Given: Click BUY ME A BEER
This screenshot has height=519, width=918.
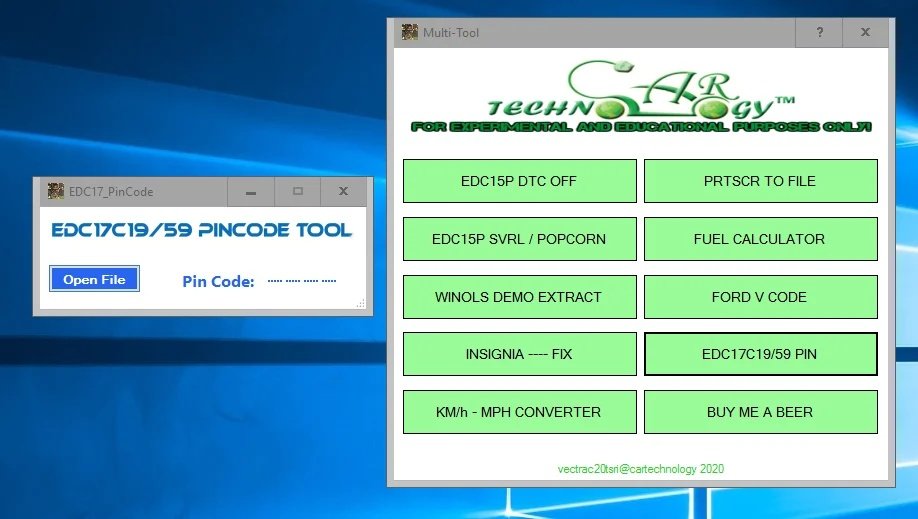Looking at the screenshot, I should 761,412.
